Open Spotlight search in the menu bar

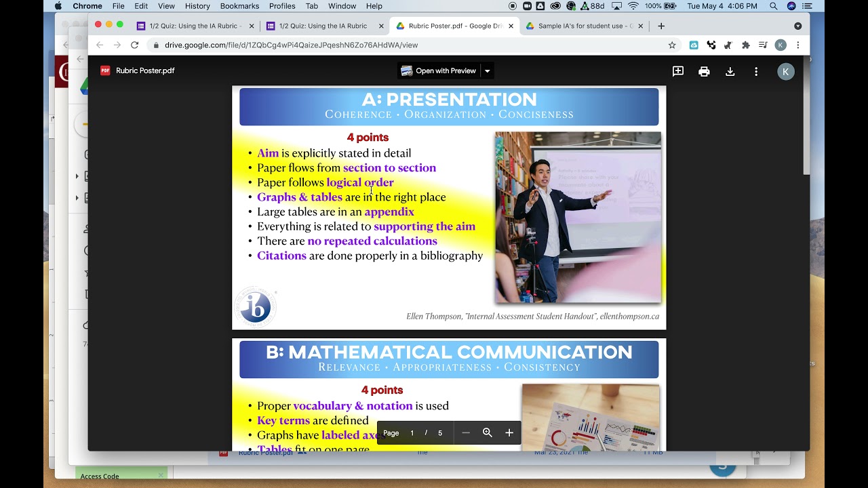pyautogui.click(x=774, y=6)
